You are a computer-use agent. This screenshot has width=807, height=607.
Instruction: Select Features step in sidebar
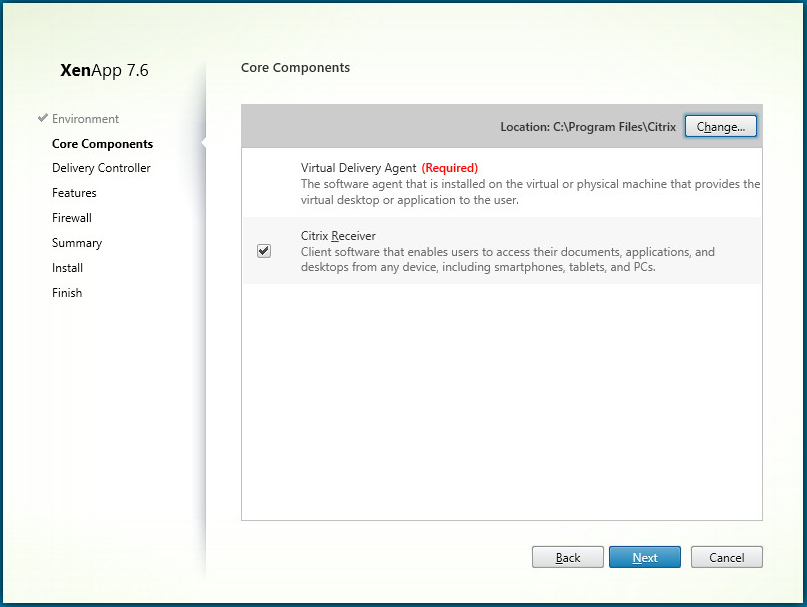click(x=74, y=193)
